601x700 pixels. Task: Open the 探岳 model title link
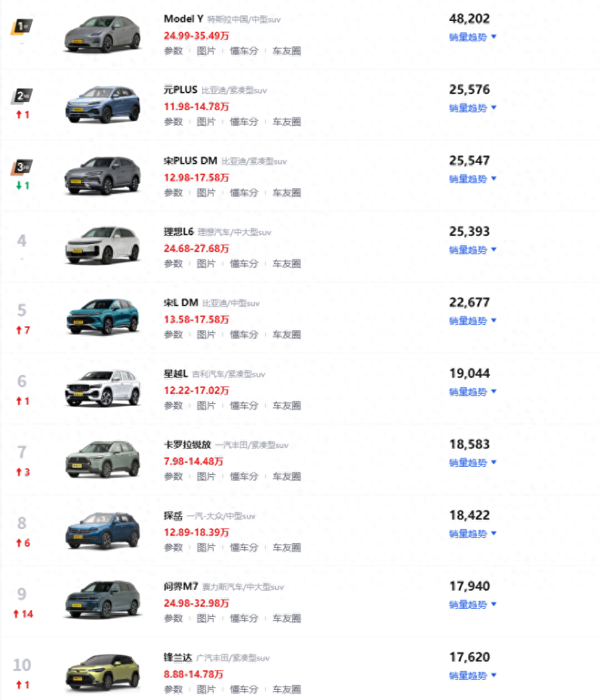pyautogui.click(x=173, y=516)
